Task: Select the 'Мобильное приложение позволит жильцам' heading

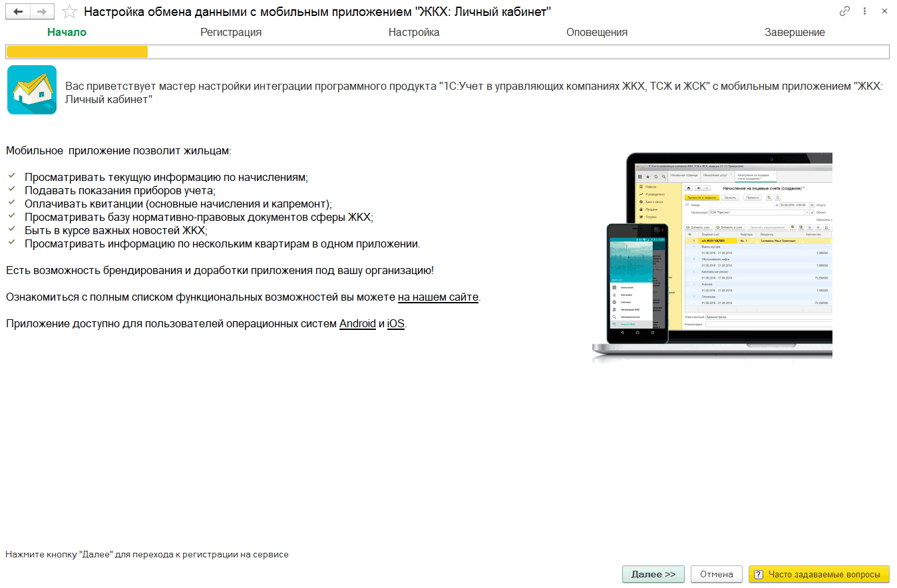Action: [x=118, y=151]
